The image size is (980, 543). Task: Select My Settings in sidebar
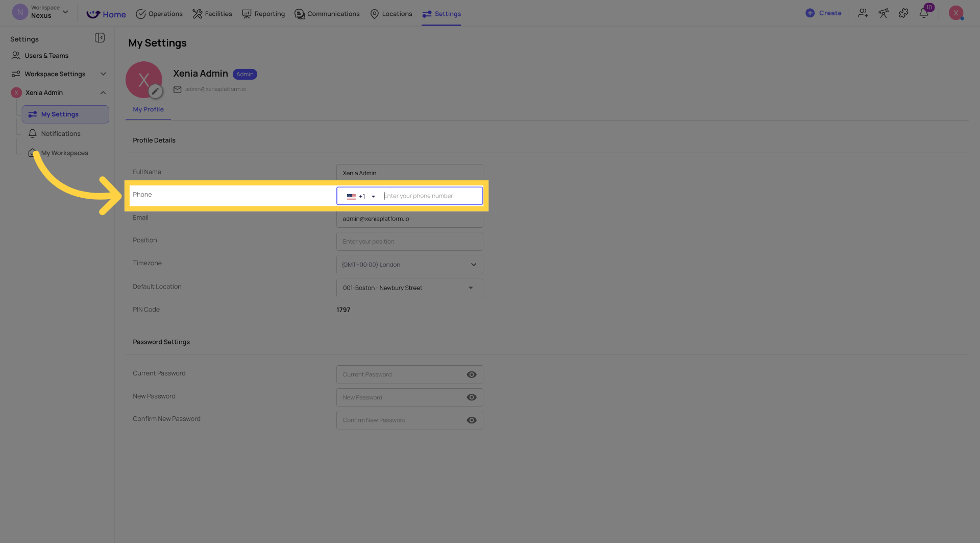(65, 114)
